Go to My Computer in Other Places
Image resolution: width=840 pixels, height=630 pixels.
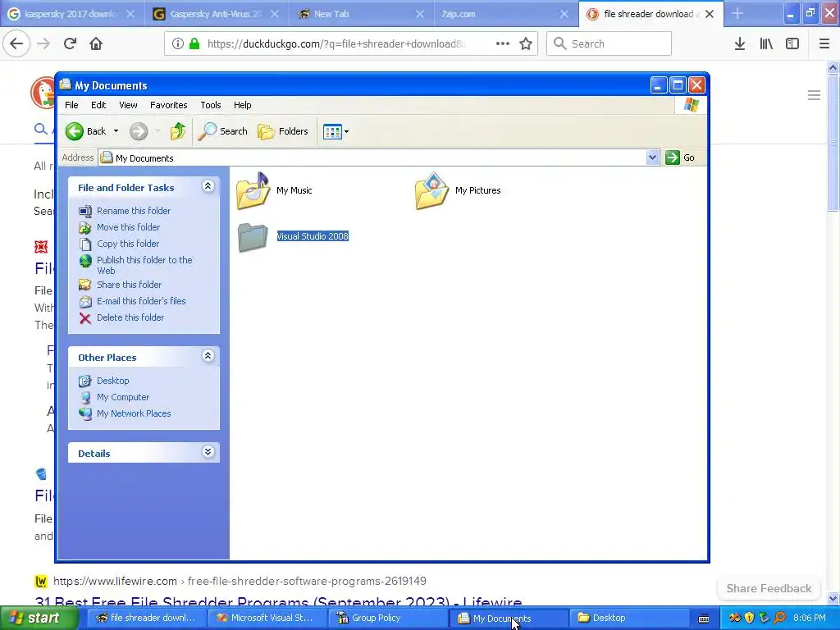pos(123,398)
